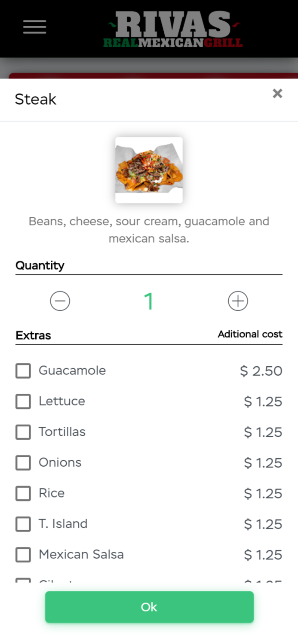
Task: Click the steak nachos photo
Action: point(149,170)
